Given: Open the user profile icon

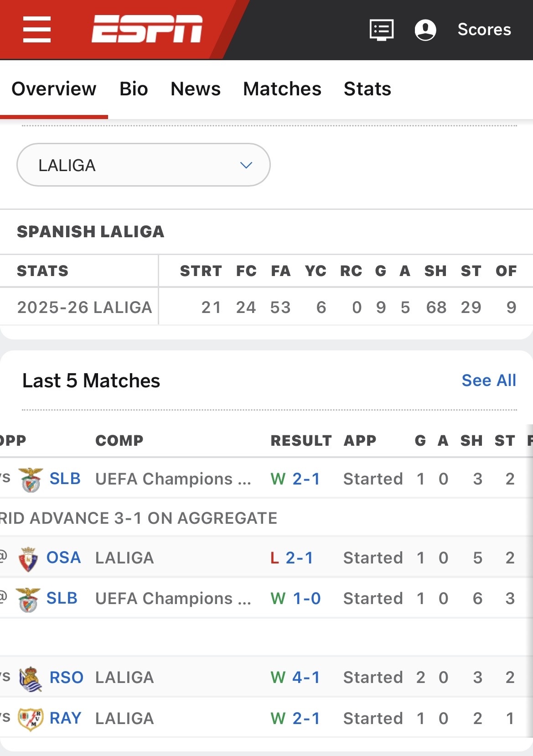Looking at the screenshot, I should (425, 30).
